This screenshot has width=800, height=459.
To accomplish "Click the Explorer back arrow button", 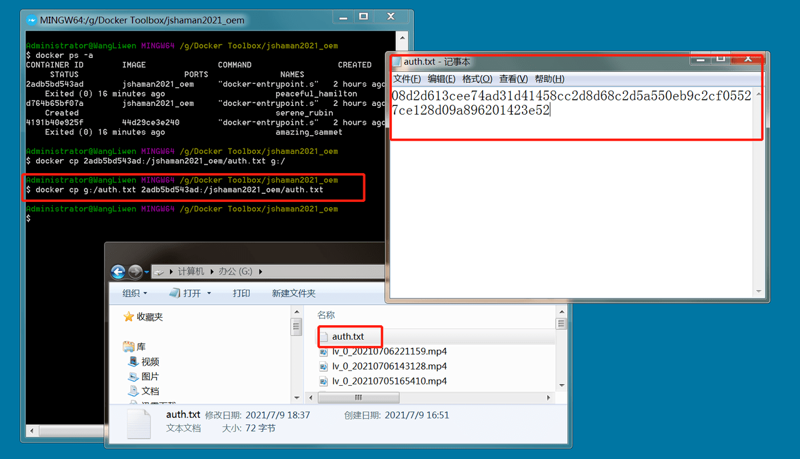I will tap(118, 272).
